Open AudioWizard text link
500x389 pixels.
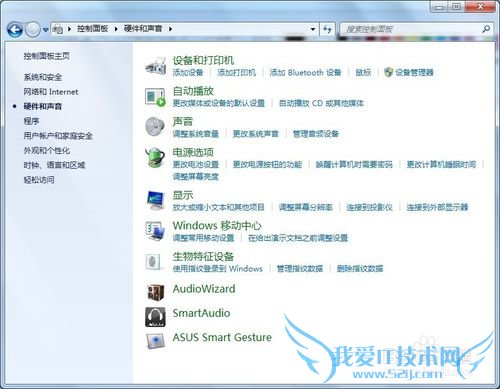(x=204, y=289)
